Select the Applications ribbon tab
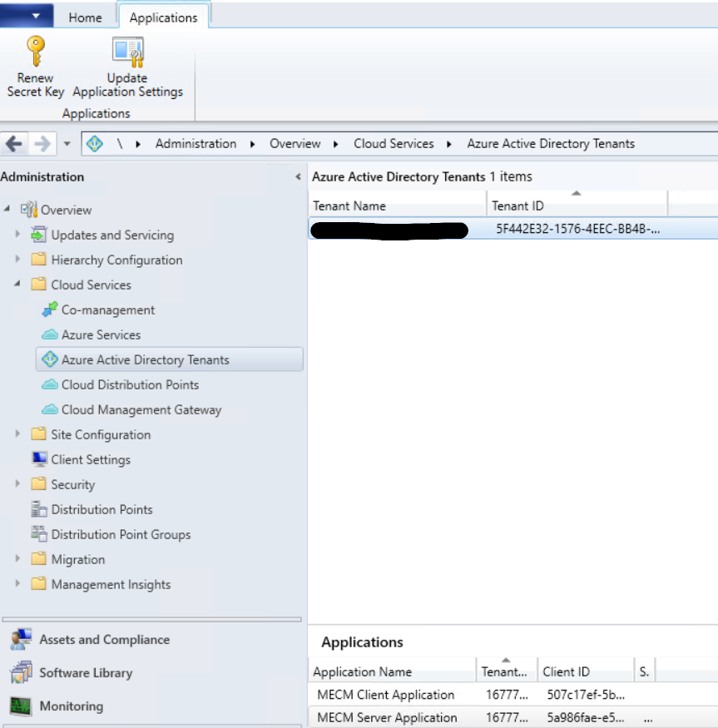718x728 pixels. [x=163, y=17]
